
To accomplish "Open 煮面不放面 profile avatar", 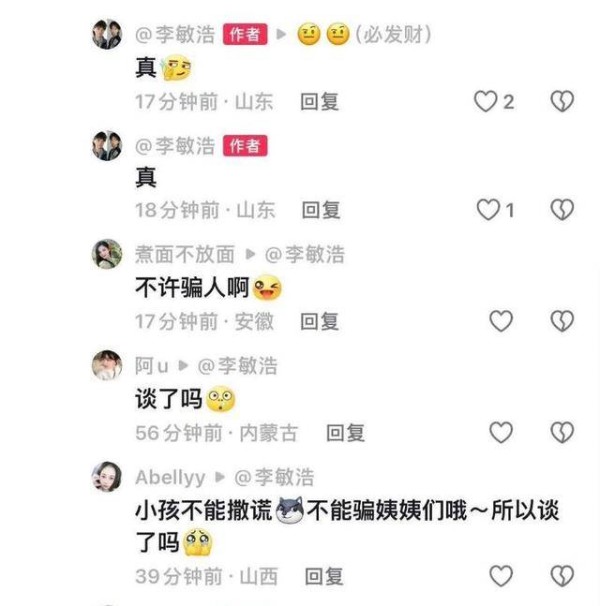I will [x=107, y=254].
